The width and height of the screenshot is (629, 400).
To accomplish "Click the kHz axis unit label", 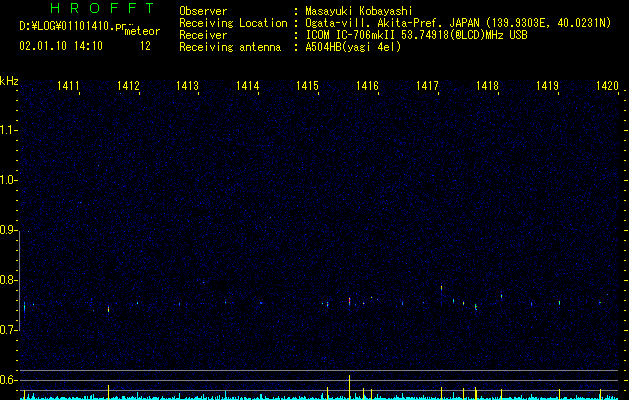I will point(9,81).
